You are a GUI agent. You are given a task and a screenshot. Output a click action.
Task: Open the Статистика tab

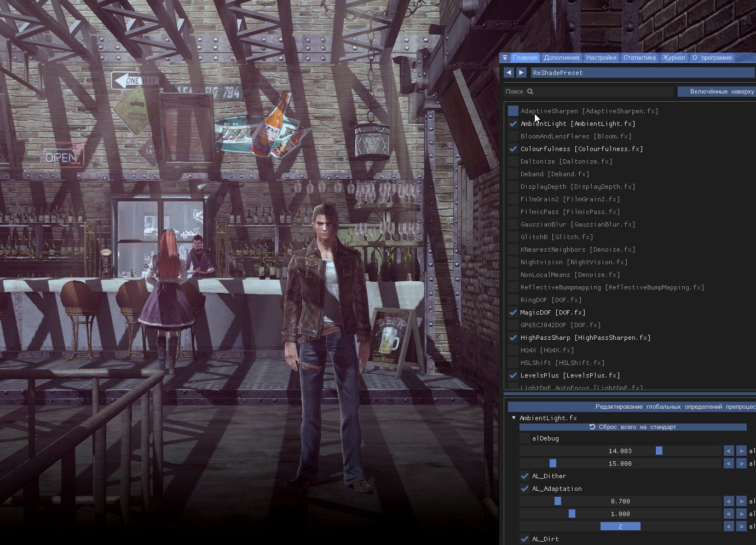[639, 57]
